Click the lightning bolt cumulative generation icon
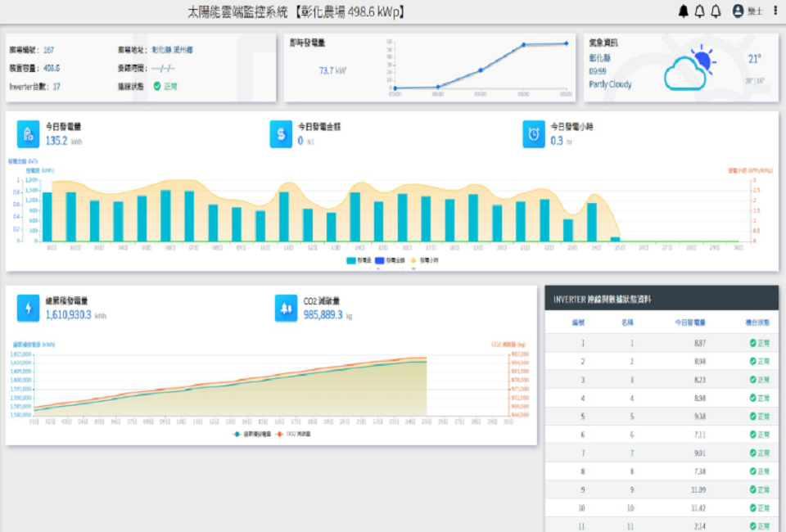The width and height of the screenshot is (786, 532). [29, 308]
